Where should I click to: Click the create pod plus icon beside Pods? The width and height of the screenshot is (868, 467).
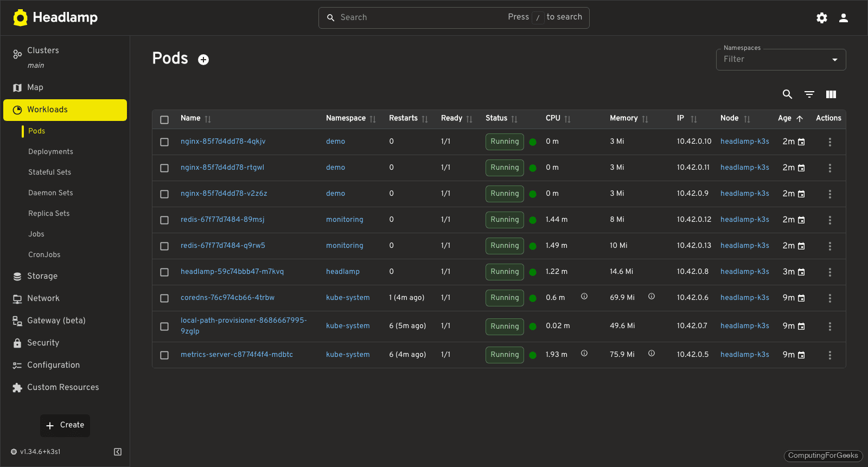[203, 60]
